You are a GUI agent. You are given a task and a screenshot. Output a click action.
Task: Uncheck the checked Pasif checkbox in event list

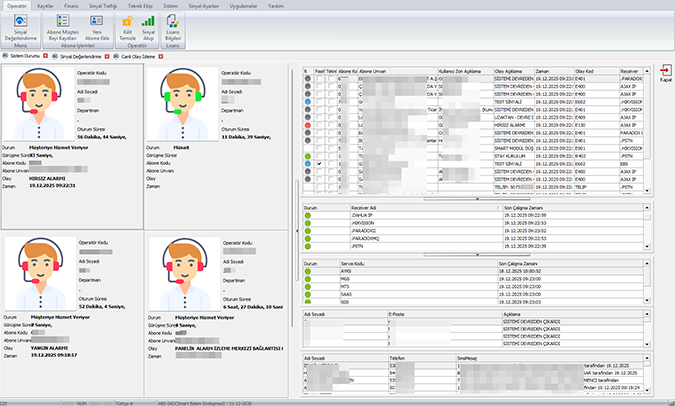point(320,163)
